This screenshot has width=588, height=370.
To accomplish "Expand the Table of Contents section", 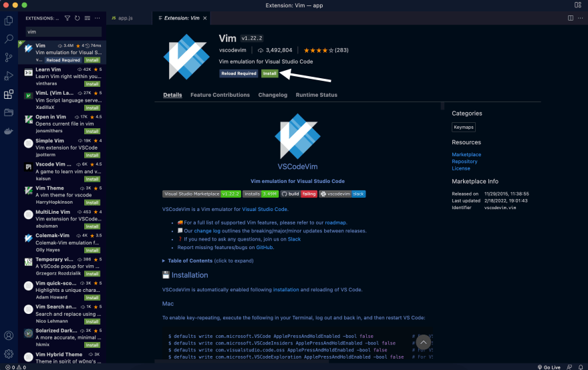I will pos(208,260).
